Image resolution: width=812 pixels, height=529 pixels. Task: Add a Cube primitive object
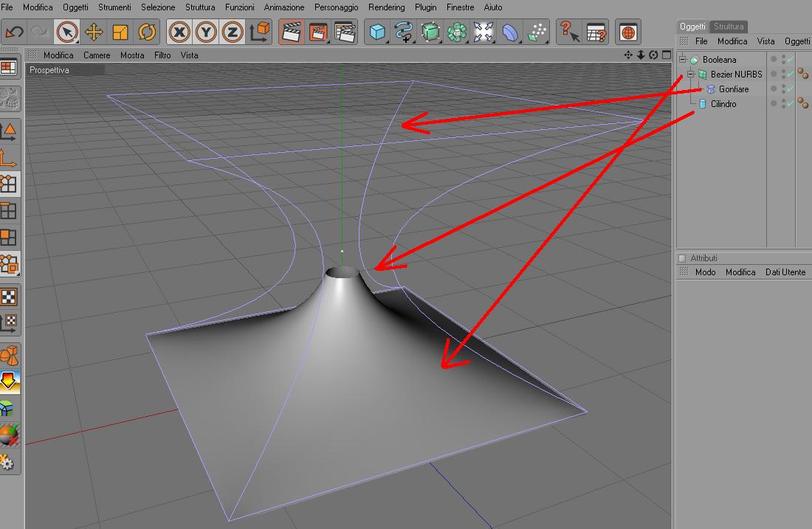click(x=377, y=32)
